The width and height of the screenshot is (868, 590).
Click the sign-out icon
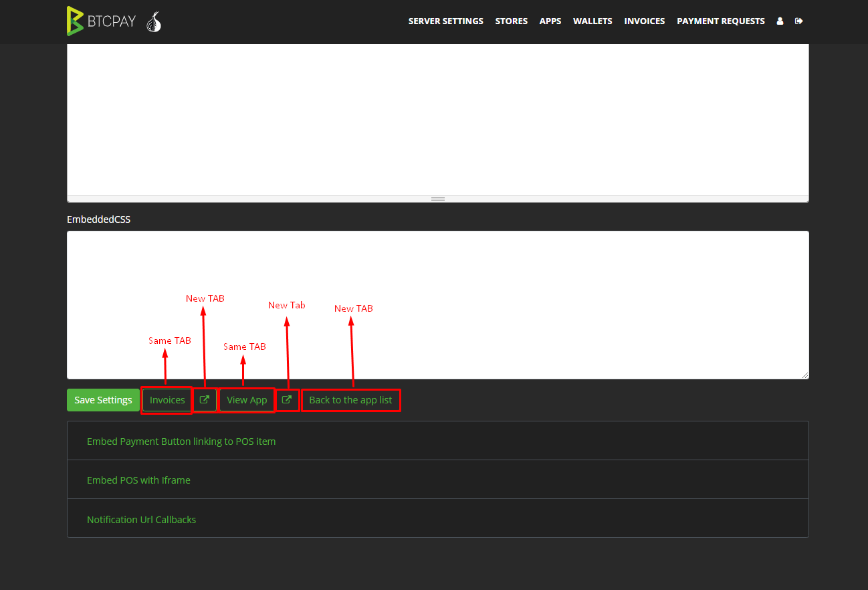[x=798, y=21]
